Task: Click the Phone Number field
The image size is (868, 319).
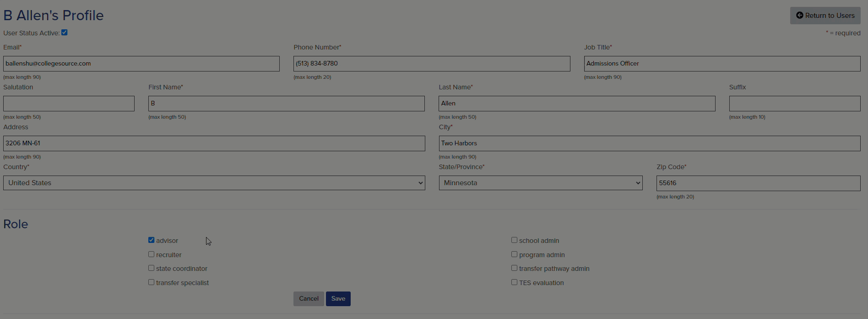Action: pos(432,64)
